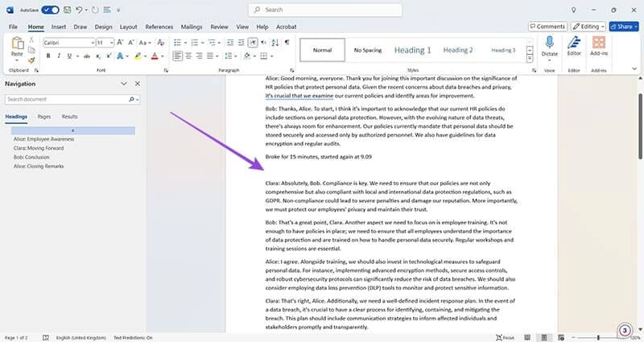Toggle the left-to-right text direction button
The width and height of the screenshot is (644, 342).
click(253, 43)
